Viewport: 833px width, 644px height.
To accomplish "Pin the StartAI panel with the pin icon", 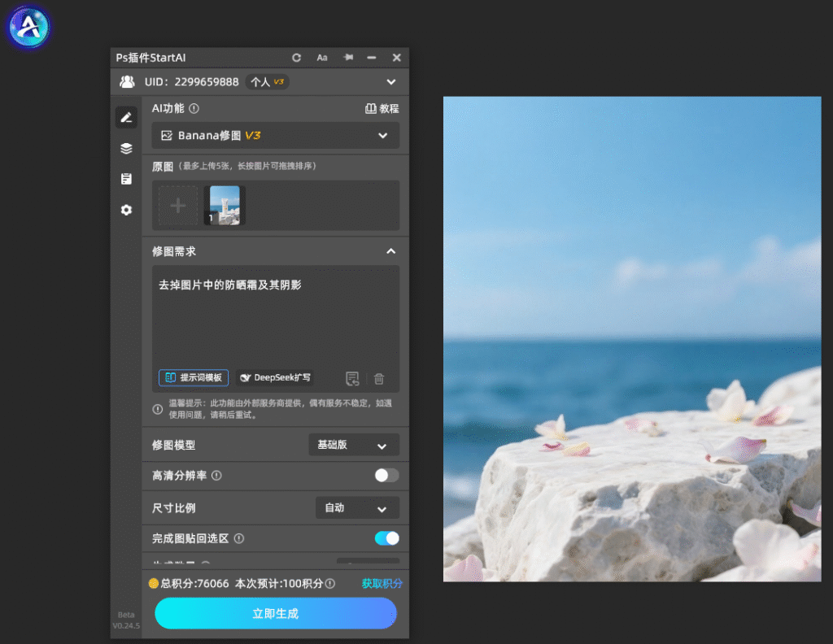I will point(348,57).
